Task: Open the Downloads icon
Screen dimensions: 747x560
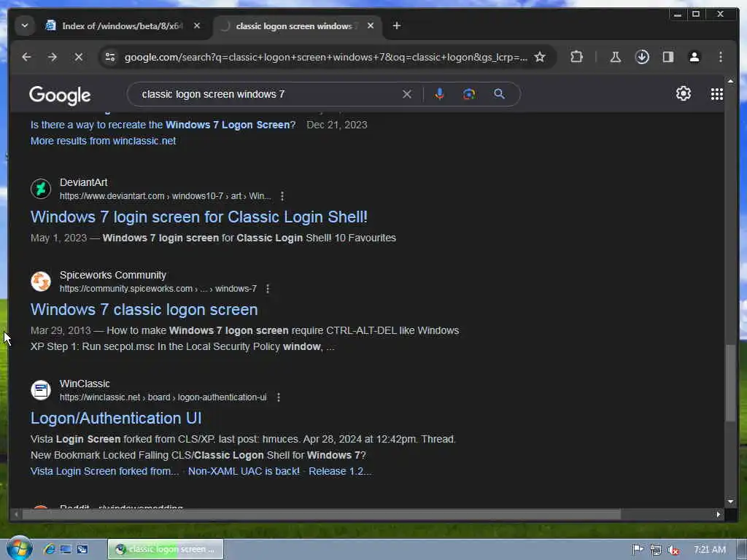Action: pyautogui.click(x=642, y=57)
